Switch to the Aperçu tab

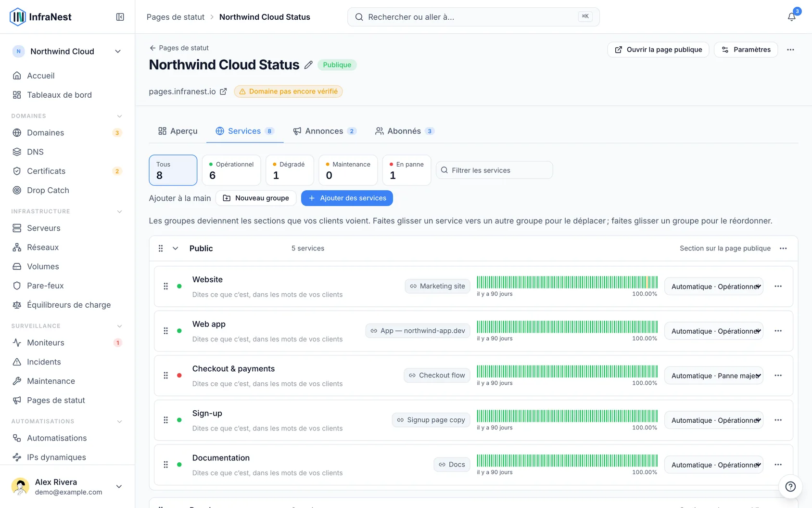click(x=178, y=131)
